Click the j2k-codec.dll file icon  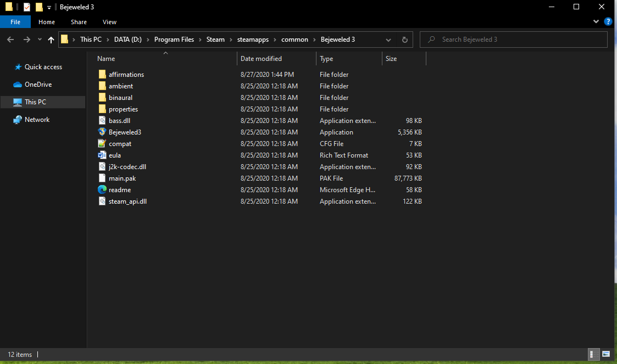tap(102, 167)
